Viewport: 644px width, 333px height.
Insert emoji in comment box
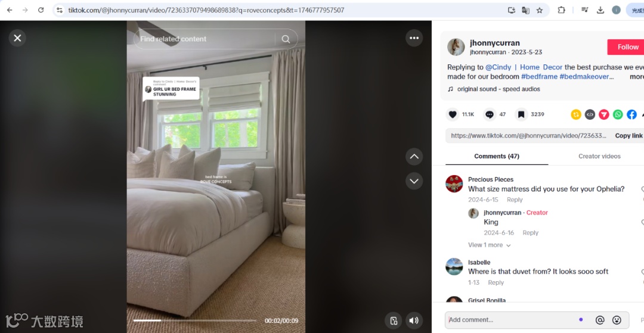[x=617, y=320]
